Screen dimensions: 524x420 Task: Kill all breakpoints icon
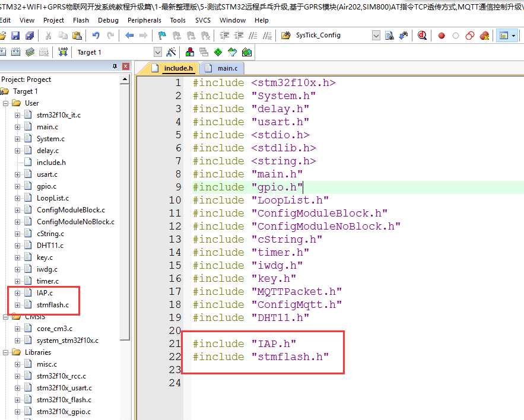(484, 36)
